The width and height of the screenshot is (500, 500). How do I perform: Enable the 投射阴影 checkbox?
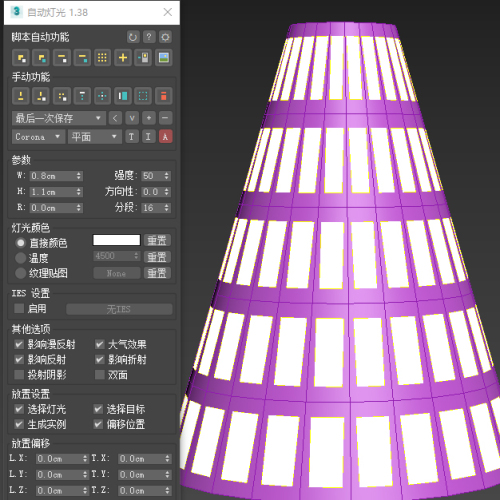coord(19,375)
